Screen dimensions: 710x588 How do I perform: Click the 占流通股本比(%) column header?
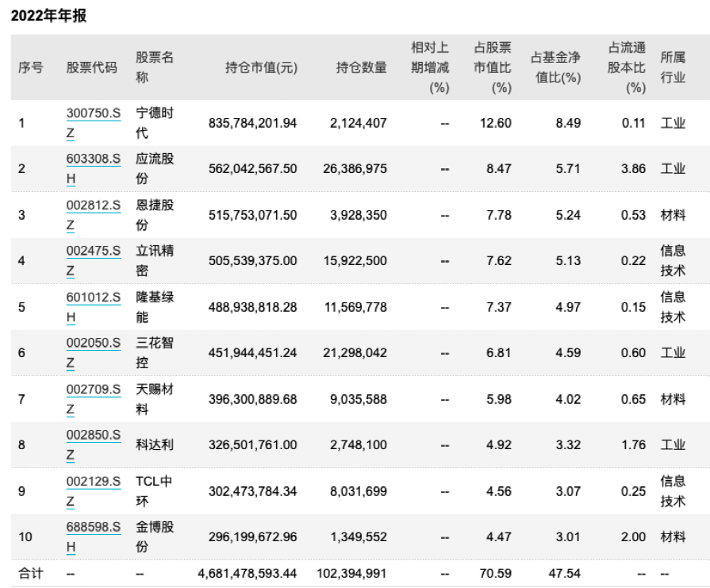tap(626, 67)
